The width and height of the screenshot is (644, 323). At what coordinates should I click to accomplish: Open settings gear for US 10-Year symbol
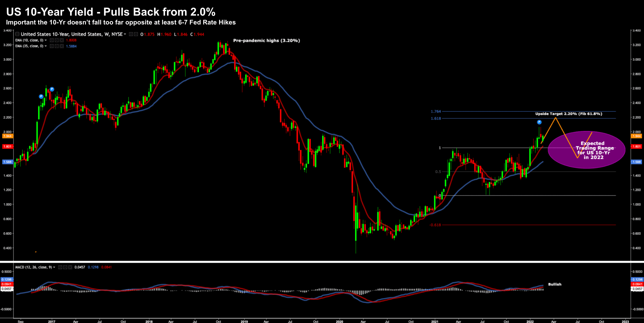tap(136, 34)
